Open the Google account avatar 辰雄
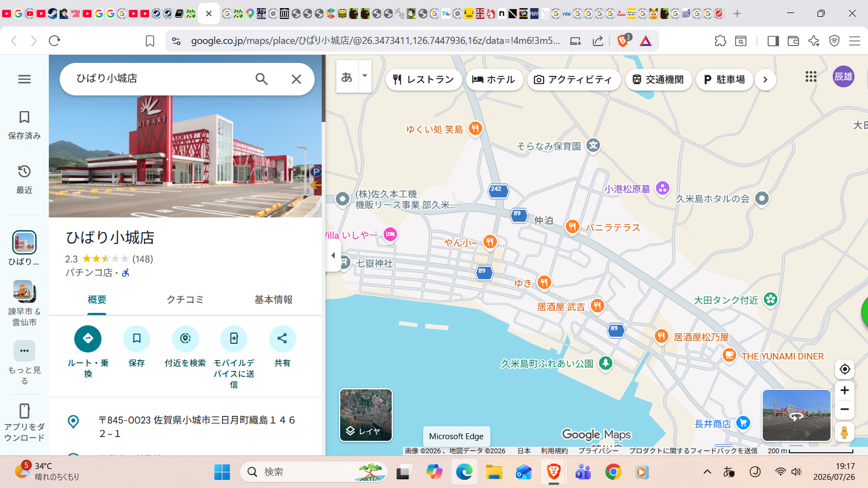The height and width of the screenshot is (488, 868). [844, 76]
